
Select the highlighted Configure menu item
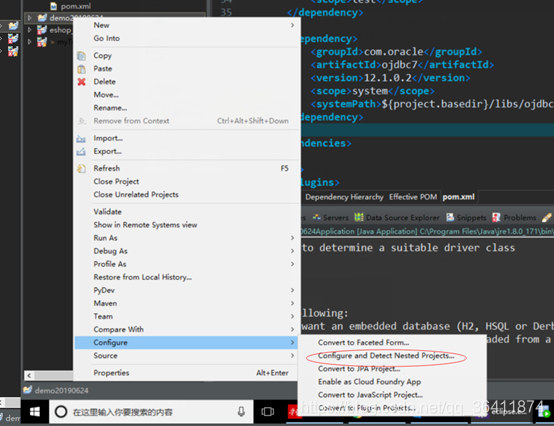point(187,343)
